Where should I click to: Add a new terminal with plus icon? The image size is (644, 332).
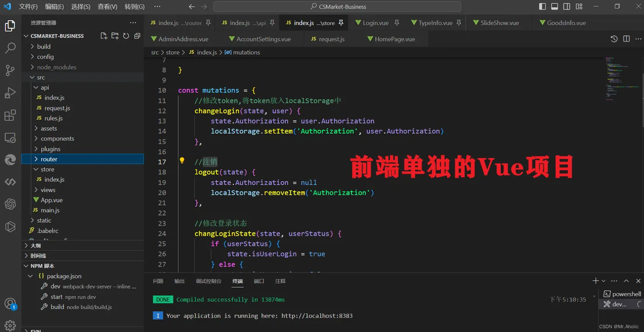(596, 281)
